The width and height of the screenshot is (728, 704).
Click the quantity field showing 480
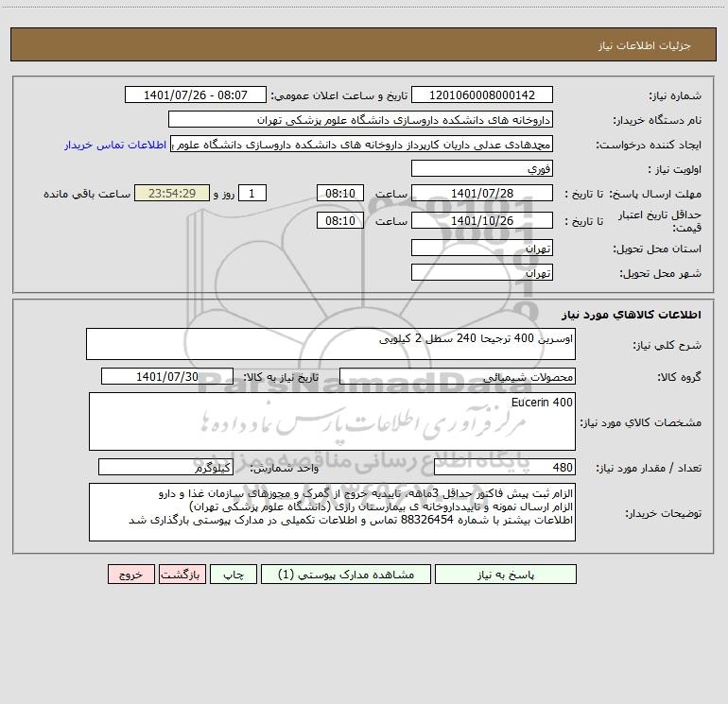tap(505, 468)
